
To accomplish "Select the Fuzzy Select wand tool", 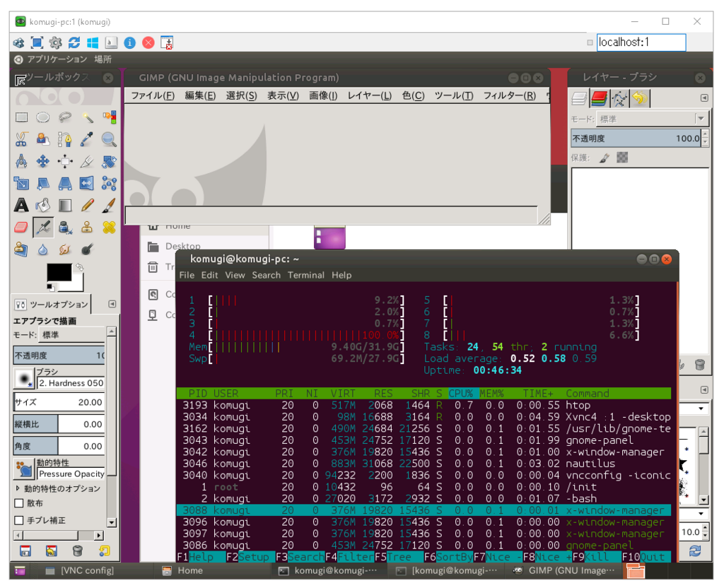I will (x=87, y=117).
